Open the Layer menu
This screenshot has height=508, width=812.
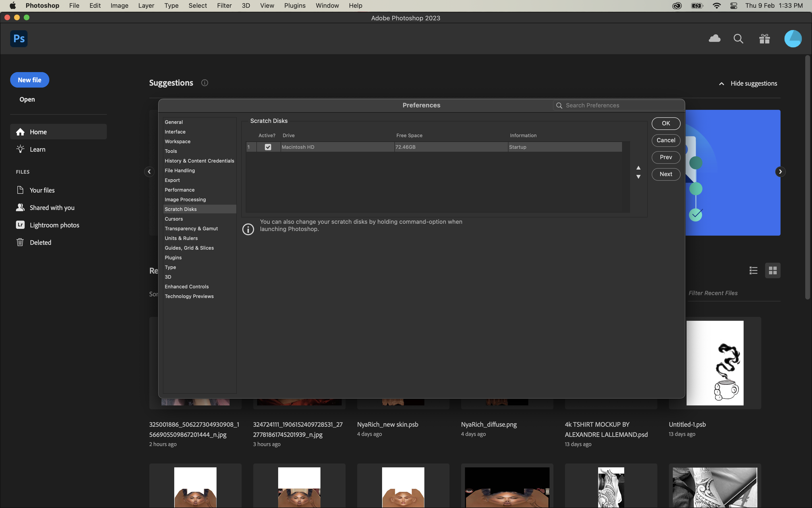pos(146,5)
